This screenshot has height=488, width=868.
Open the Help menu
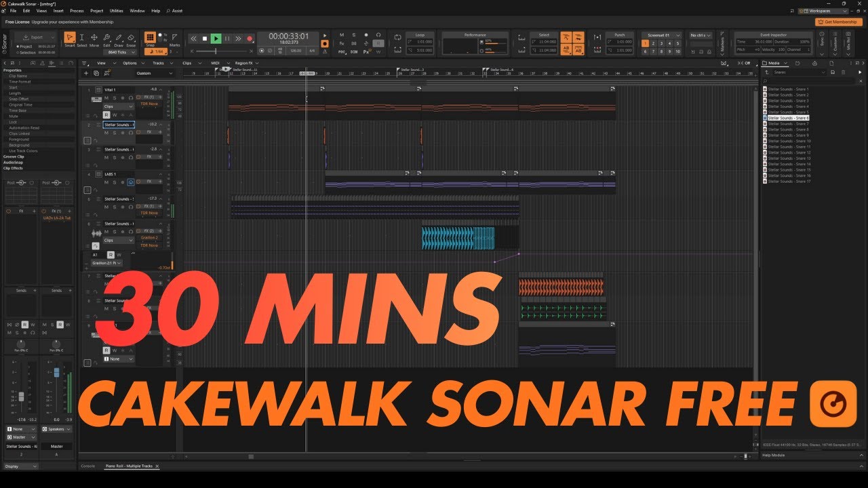[156, 11]
